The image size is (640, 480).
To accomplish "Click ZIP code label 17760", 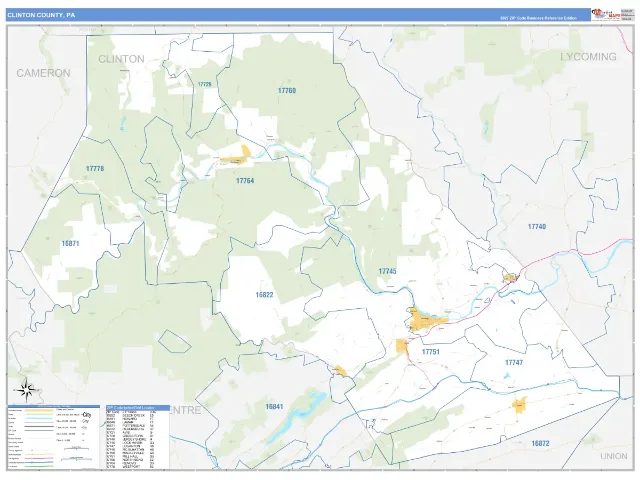I will coord(287,91).
